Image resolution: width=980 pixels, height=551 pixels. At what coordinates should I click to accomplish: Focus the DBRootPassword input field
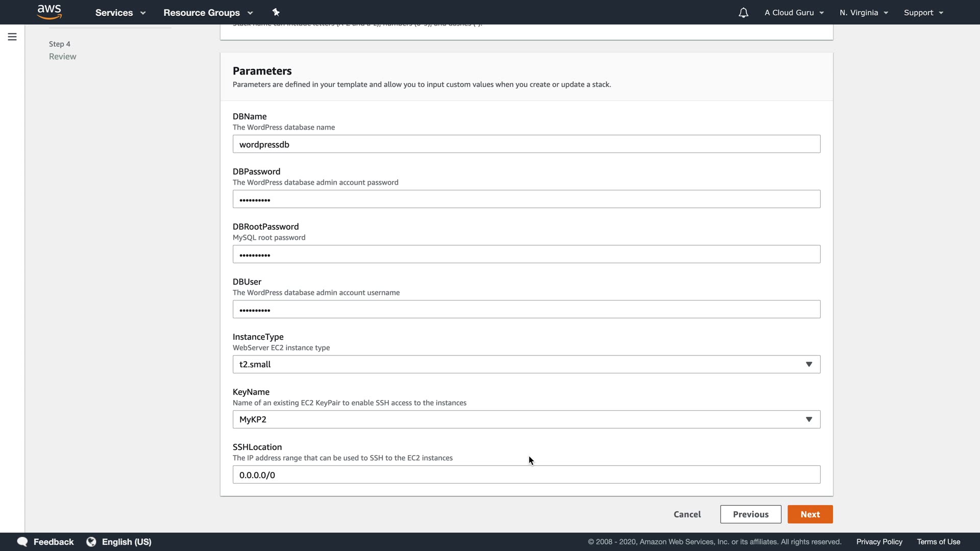click(x=526, y=255)
